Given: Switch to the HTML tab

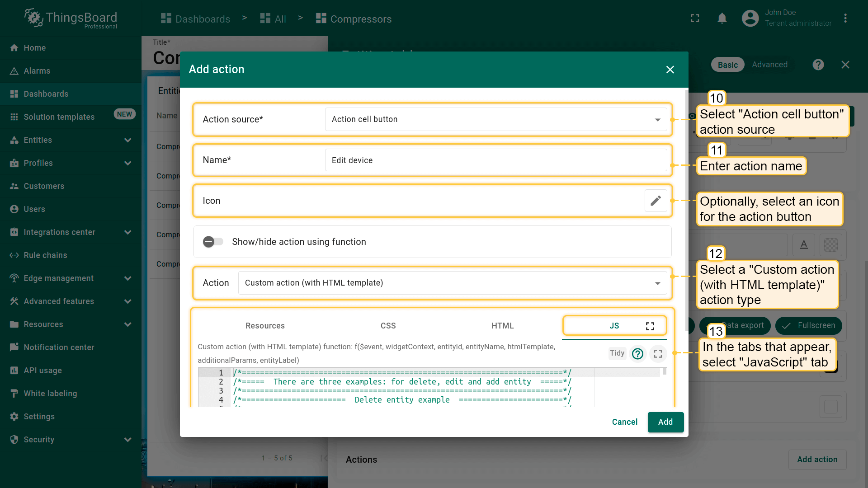Looking at the screenshot, I should coord(502,326).
